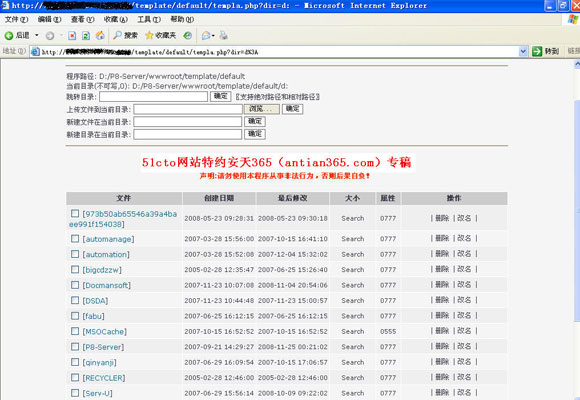
Task: Open the 帮助 (Help) menu
Action: [x=182, y=19]
